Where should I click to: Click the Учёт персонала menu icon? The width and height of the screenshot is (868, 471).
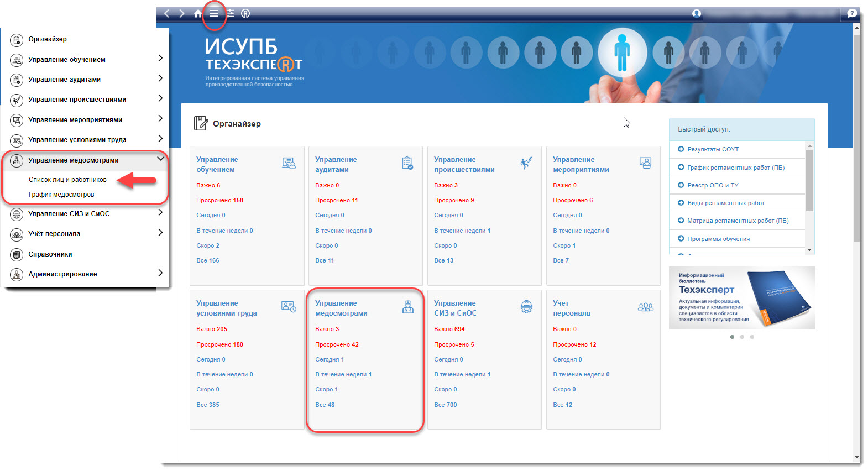(x=17, y=234)
